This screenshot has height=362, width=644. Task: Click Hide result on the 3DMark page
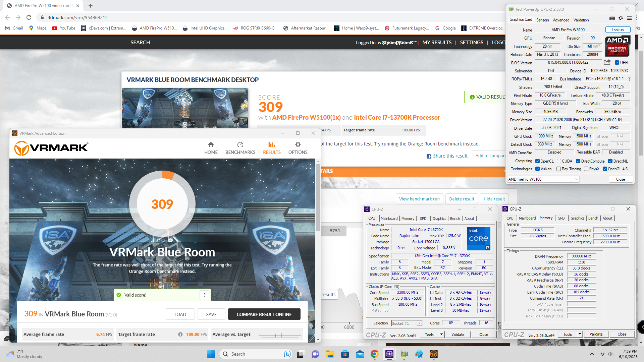click(x=494, y=199)
